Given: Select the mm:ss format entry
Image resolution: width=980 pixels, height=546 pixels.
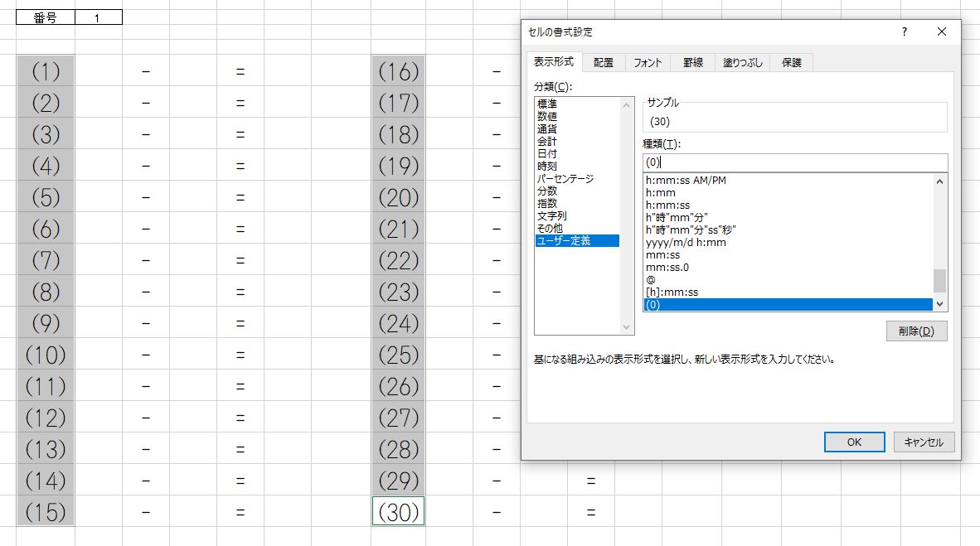Looking at the screenshot, I should point(788,255).
